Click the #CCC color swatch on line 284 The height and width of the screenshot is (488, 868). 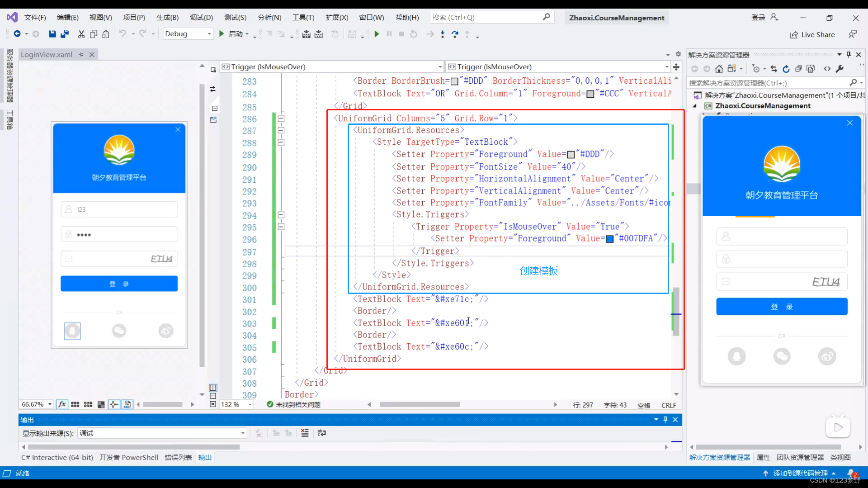point(590,94)
